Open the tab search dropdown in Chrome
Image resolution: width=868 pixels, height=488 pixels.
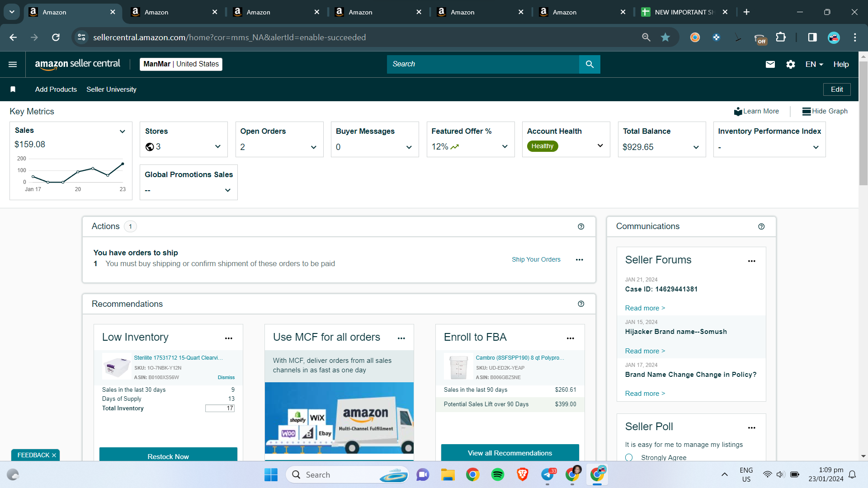point(12,12)
